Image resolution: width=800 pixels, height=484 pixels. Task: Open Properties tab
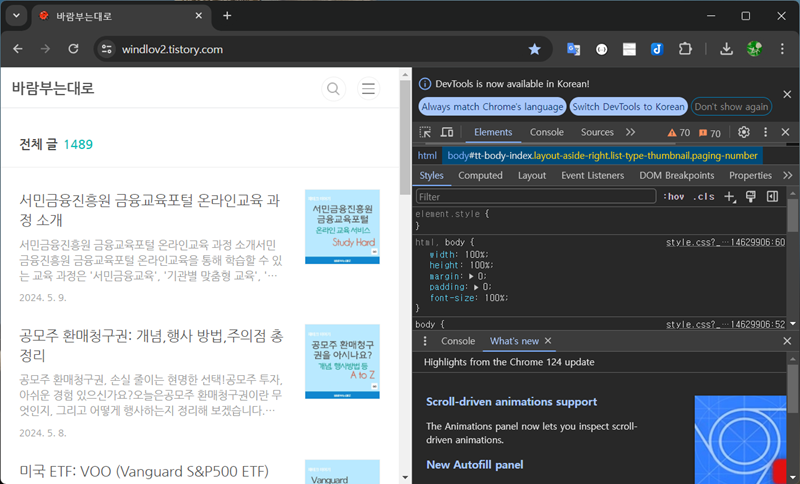pyautogui.click(x=750, y=175)
